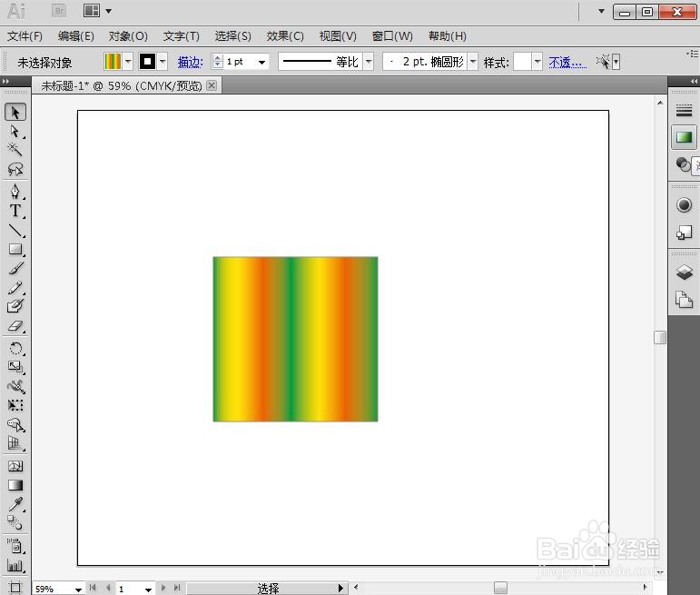Select the Selection (black arrow) tool
700x595 pixels.
pos(15,112)
